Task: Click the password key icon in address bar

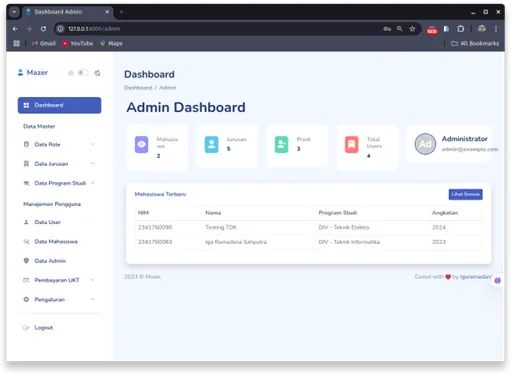Action: (x=387, y=29)
